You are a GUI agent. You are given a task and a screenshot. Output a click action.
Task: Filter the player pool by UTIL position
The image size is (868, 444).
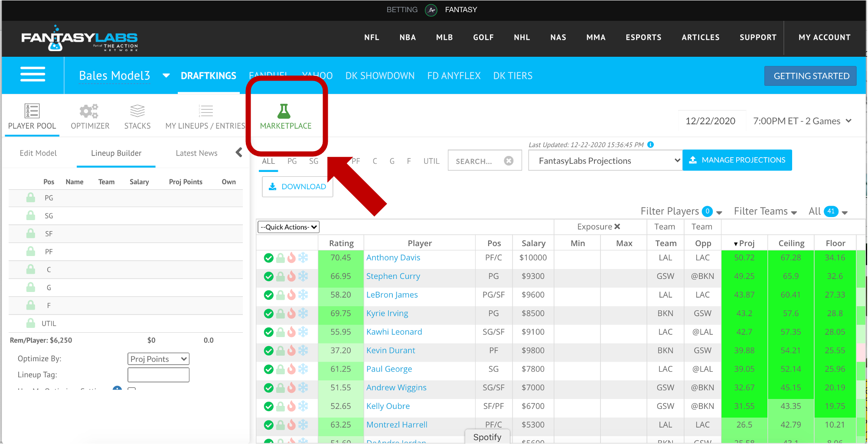point(431,161)
